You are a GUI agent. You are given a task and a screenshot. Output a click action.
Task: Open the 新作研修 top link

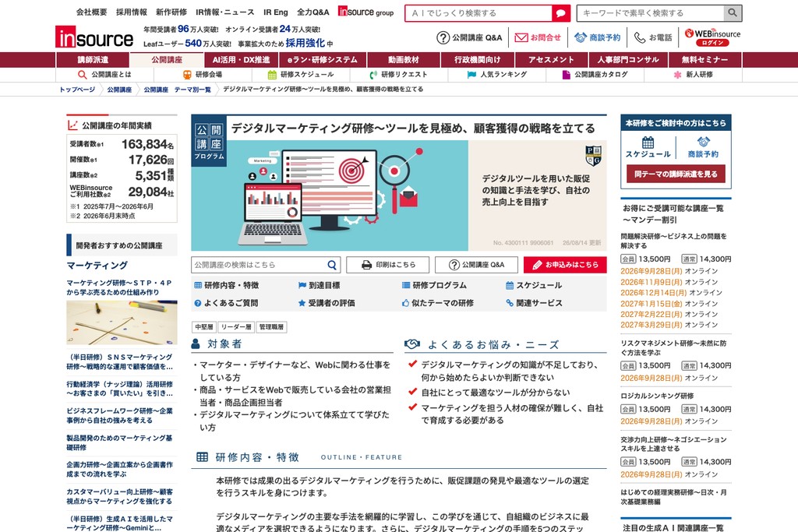[171, 12]
